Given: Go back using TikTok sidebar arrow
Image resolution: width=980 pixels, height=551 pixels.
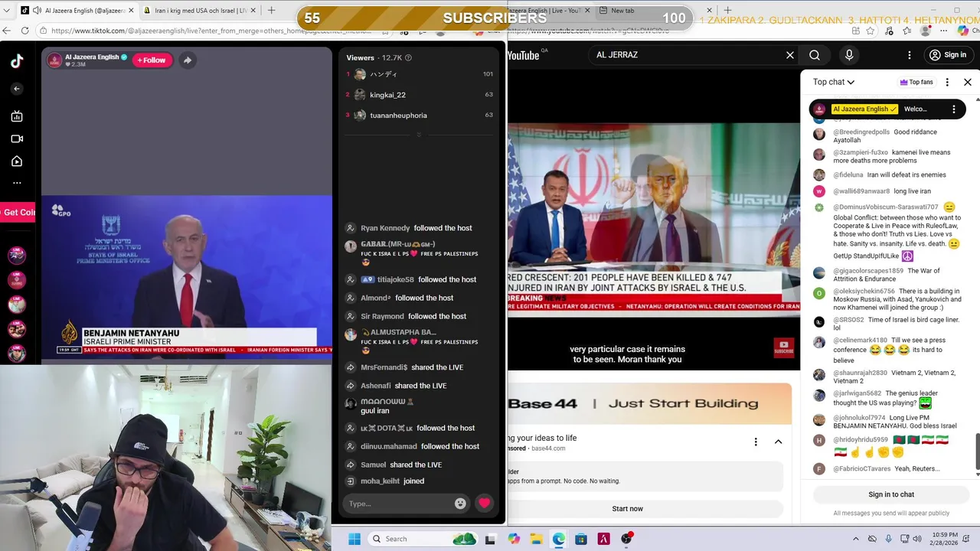Looking at the screenshot, I should [x=17, y=89].
